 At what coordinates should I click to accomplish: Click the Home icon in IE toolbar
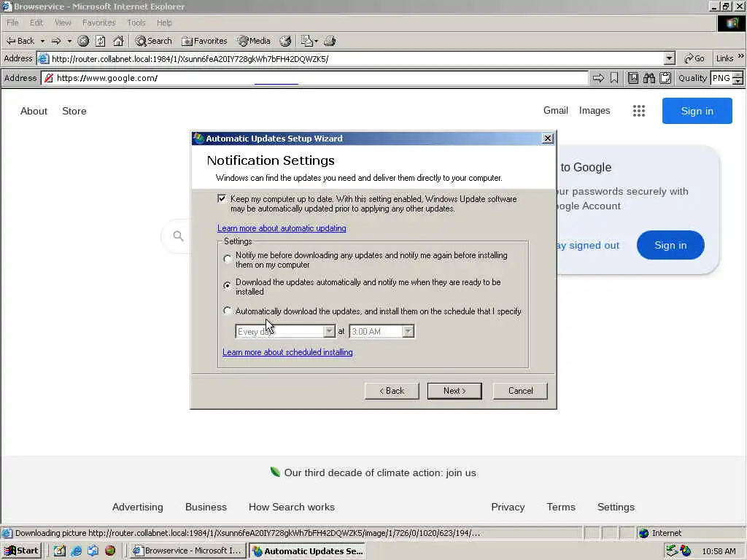[x=118, y=41]
